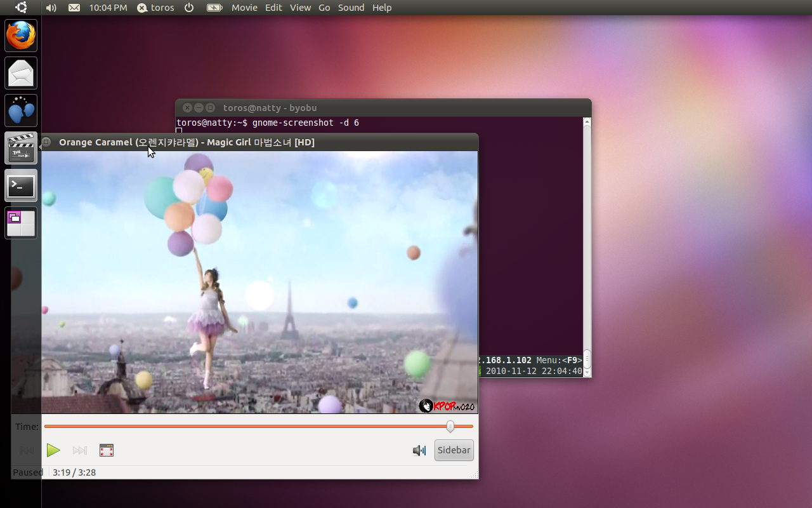The image size is (812, 508).
Task: Play the paused video
Action: coord(53,450)
